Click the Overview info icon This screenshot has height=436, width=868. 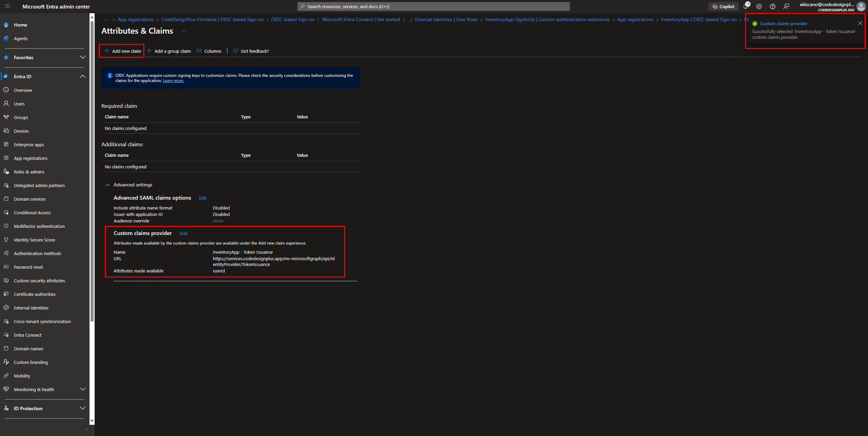point(6,90)
